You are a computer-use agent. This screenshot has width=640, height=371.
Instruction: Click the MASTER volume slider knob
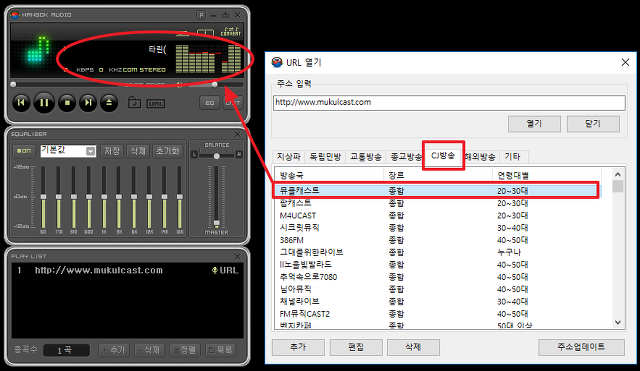point(217,223)
